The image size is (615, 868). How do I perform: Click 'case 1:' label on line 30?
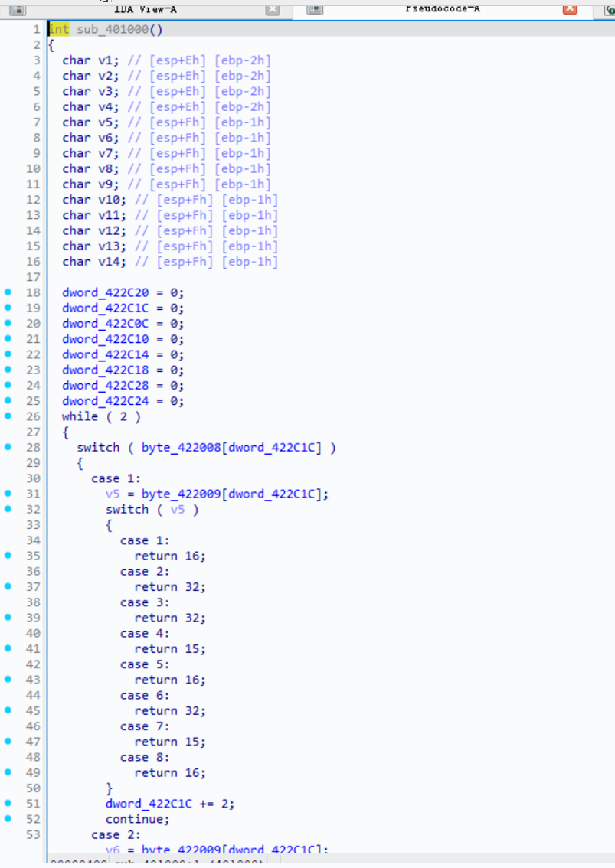coord(116,478)
